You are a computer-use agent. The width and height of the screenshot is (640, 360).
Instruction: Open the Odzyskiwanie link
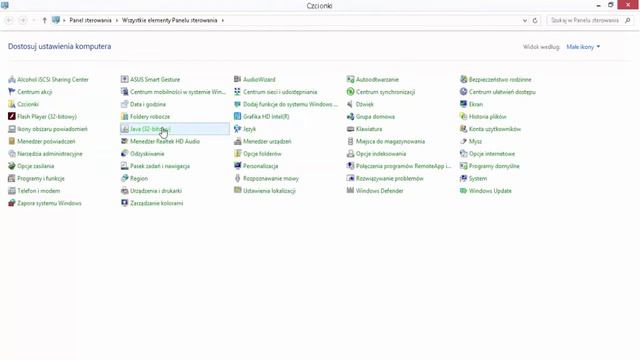(x=147, y=154)
